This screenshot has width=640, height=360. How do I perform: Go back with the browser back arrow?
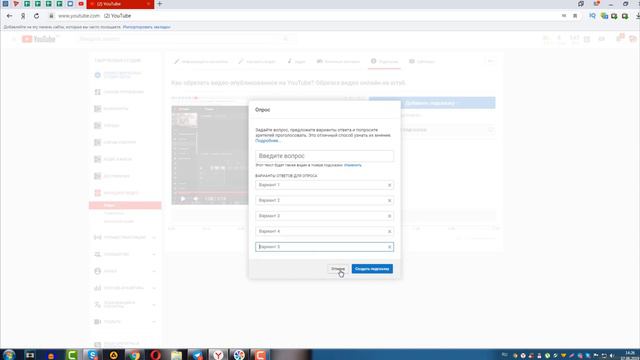click(x=9, y=16)
